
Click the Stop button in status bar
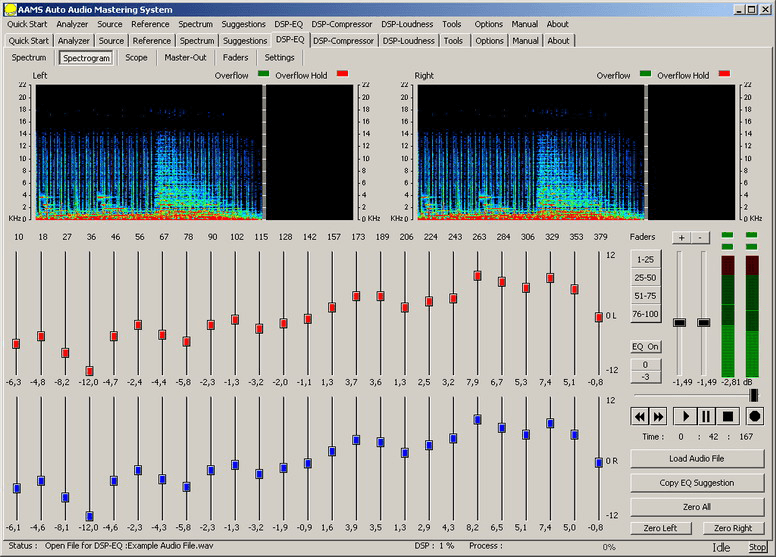(757, 547)
